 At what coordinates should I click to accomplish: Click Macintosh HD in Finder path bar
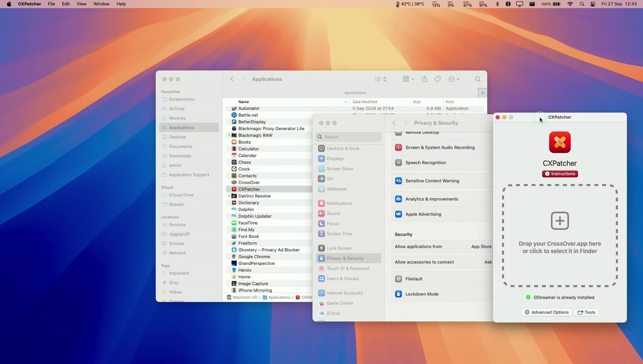point(242,297)
